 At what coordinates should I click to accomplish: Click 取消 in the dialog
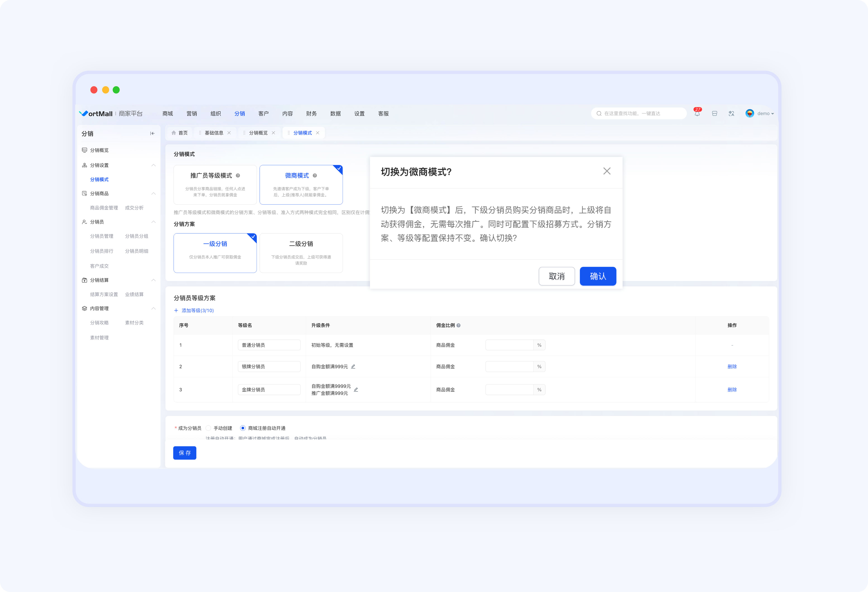tap(556, 276)
